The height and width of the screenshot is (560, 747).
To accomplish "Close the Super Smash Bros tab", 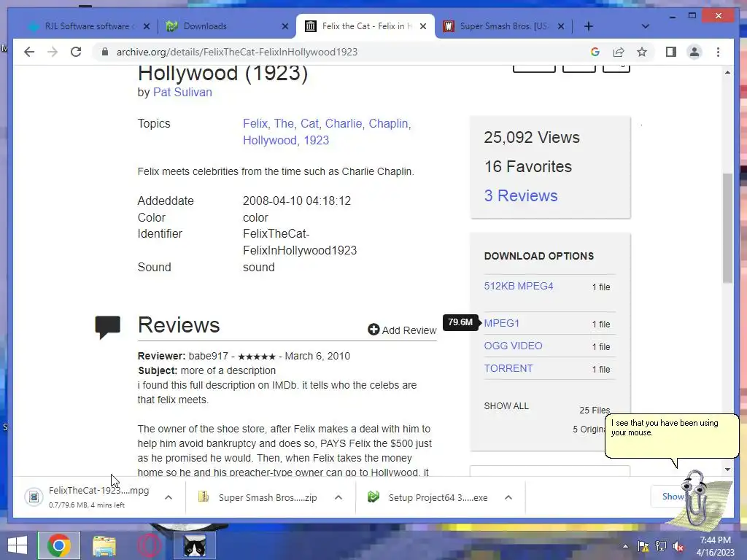I will click(561, 26).
